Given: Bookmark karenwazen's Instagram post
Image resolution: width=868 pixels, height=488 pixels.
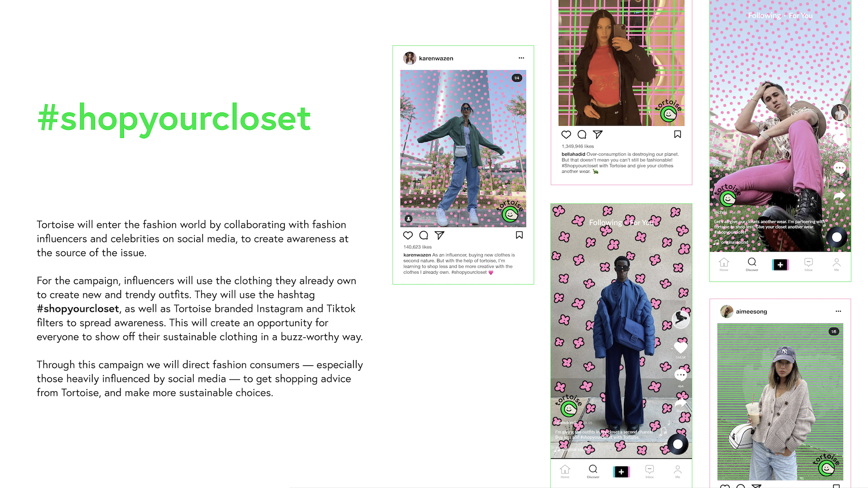Looking at the screenshot, I should tap(519, 235).
